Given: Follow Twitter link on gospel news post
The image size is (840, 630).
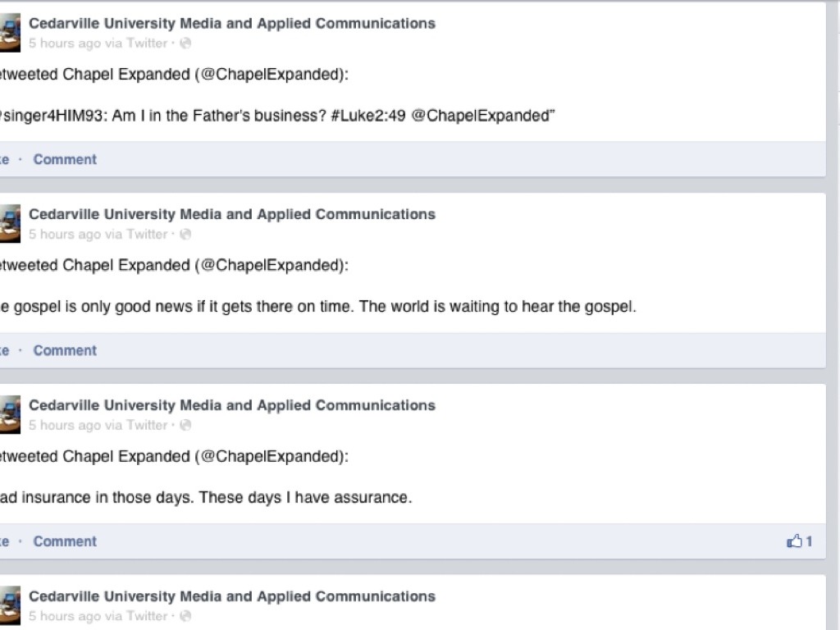Looking at the screenshot, I should pos(147,235).
